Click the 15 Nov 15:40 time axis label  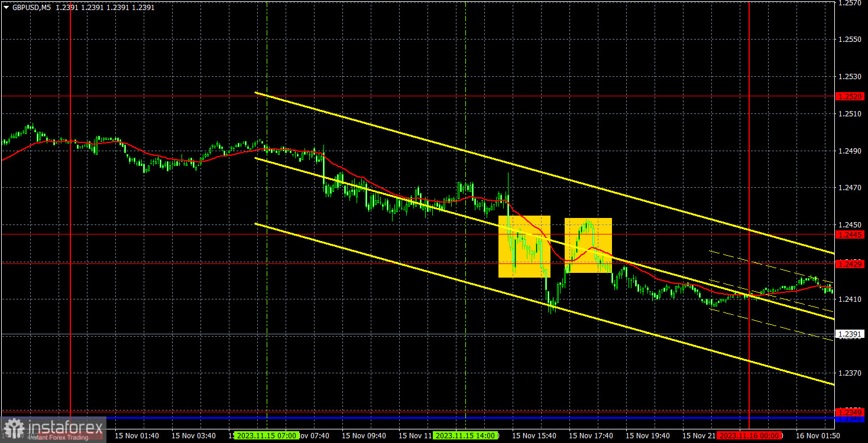click(535, 436)
